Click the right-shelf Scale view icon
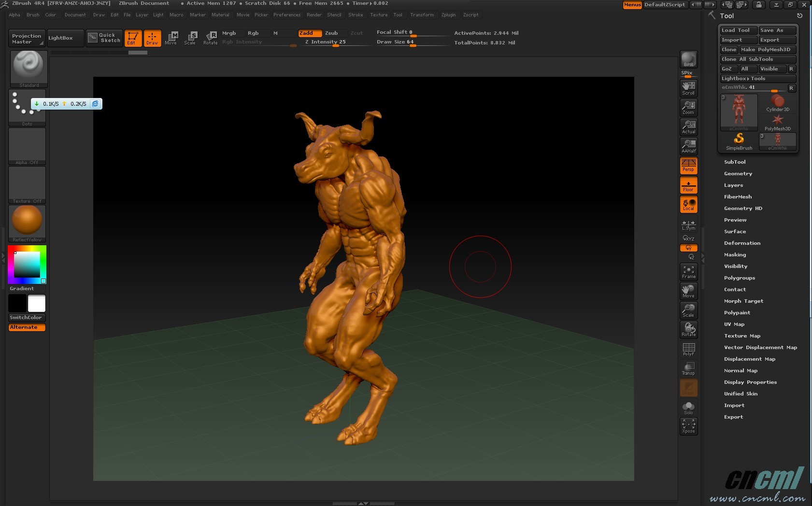 (688, 310)
